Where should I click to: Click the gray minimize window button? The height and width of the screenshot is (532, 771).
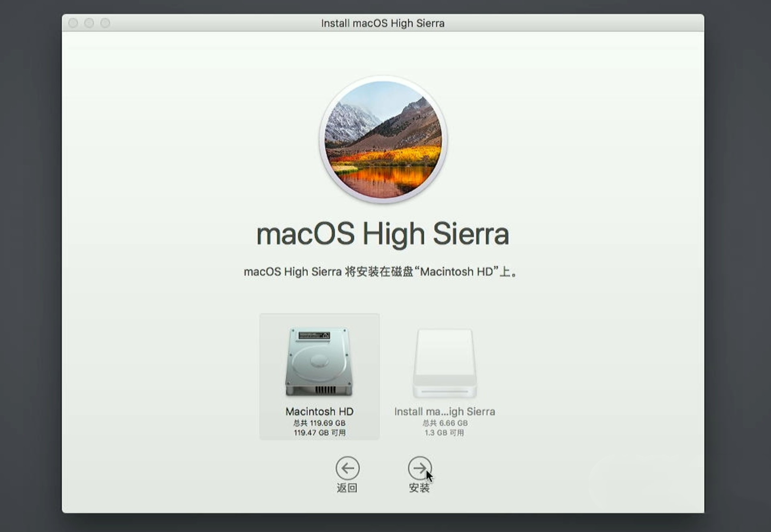(x=89, y=23)
